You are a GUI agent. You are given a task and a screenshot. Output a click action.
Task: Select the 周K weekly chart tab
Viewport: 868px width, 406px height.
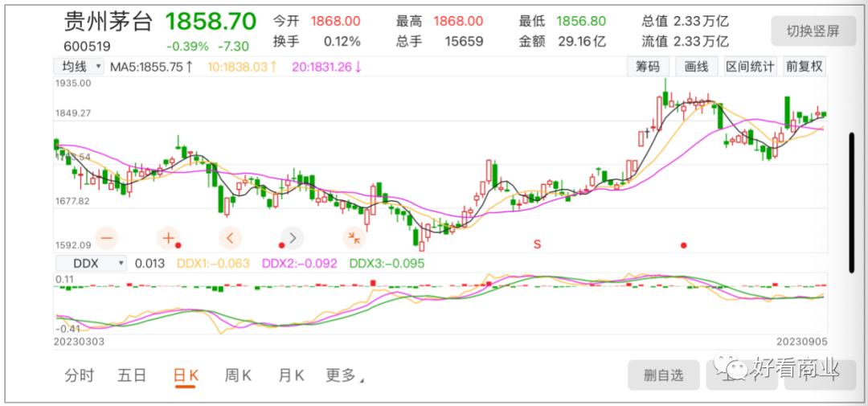point(238,375)
